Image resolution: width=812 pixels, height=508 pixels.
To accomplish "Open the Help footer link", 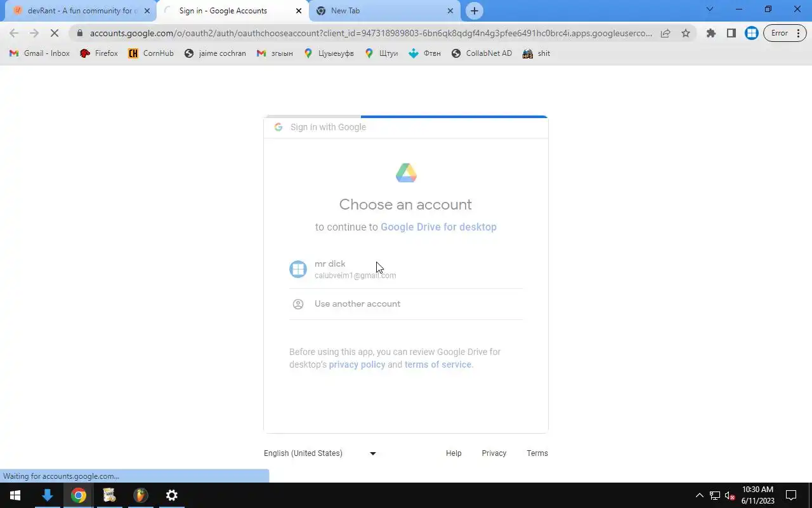I will pos(454,453).
